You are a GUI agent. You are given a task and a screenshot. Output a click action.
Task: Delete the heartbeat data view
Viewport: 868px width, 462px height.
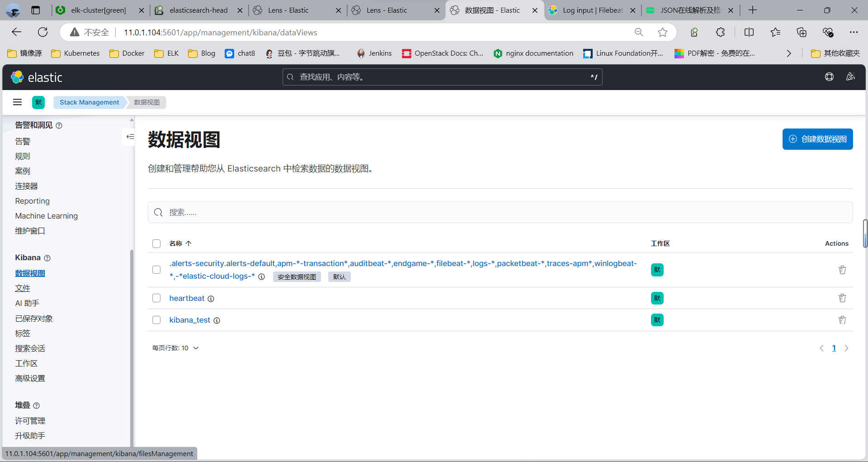point(842,298)
